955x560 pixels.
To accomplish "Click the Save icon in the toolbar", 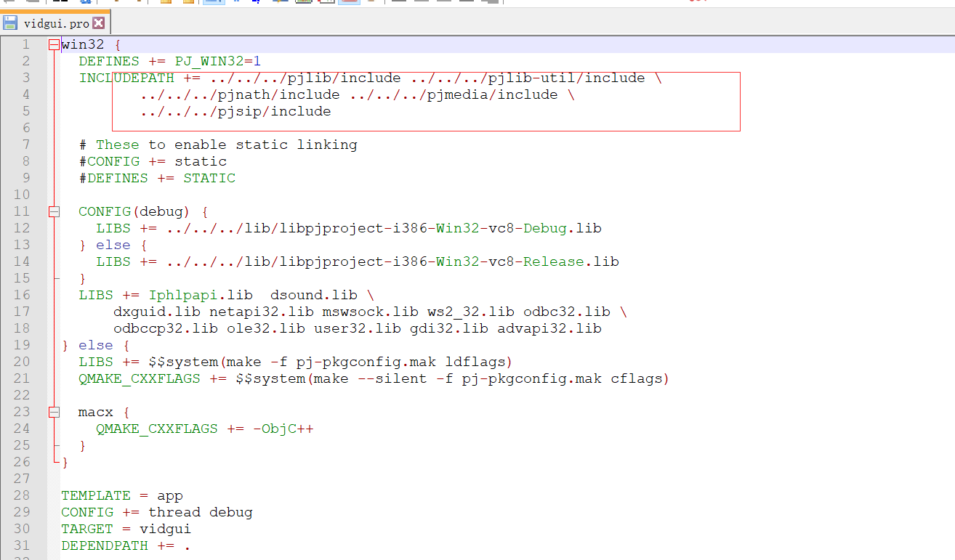I will tap(56, 3).
